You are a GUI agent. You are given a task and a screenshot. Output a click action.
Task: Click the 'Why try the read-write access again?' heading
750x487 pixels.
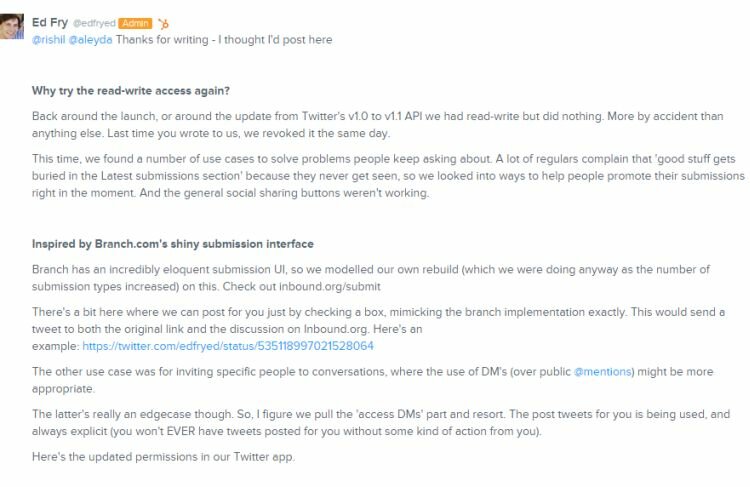131,92
